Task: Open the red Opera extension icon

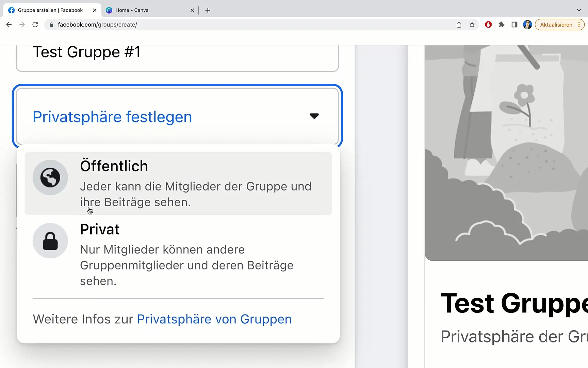Action: click(488, 25)
